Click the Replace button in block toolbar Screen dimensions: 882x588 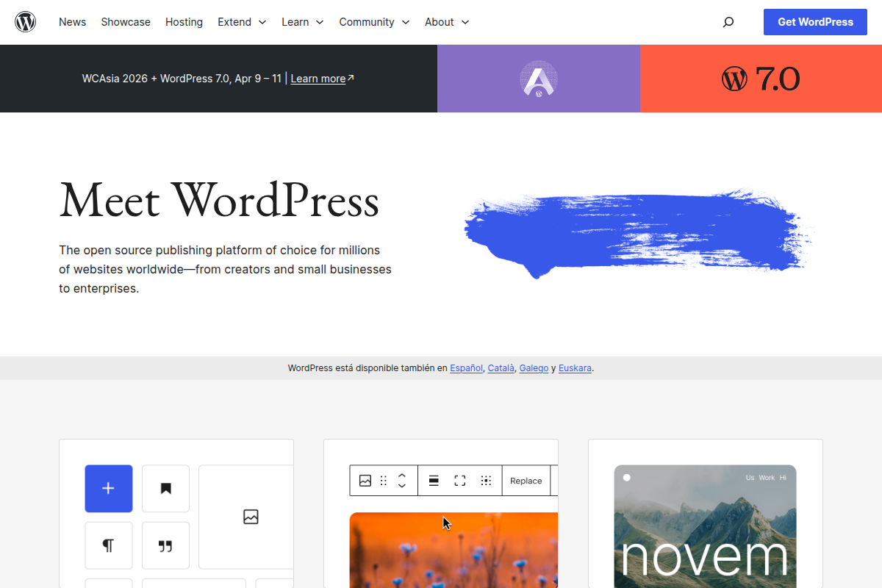(526, 481)
